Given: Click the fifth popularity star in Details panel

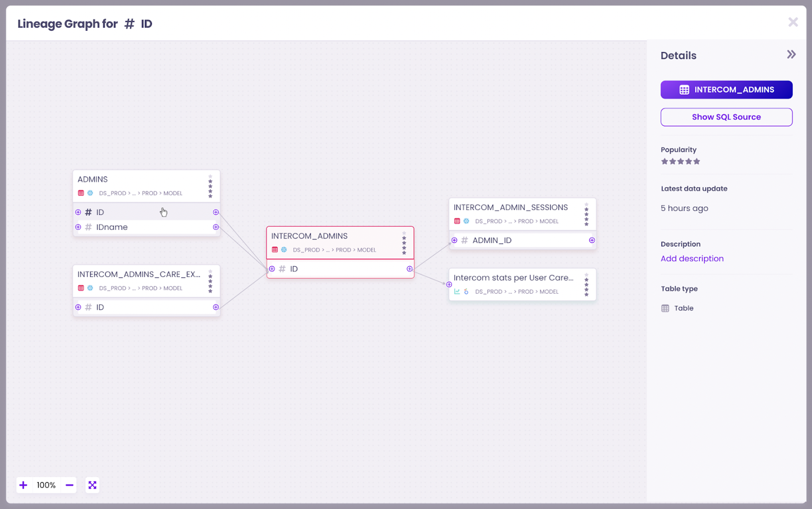Looking at the screenshot, I should coord(697,161).
